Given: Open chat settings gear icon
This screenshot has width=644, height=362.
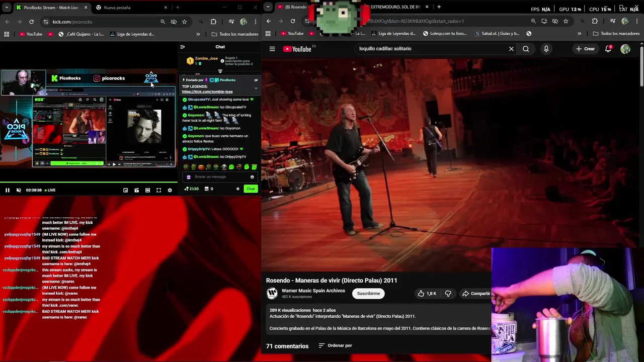Looking at the screenshot, I should [x=238, y=189].
